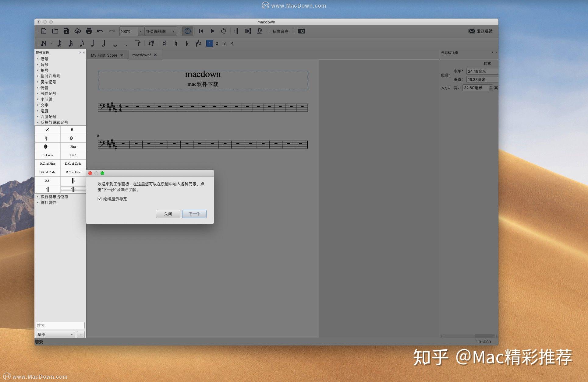The width and height of the screenshot is (588, 382).
Task: Open the 100% zoom dropdown
Action: pyautogui.click(x=140, y=31)
